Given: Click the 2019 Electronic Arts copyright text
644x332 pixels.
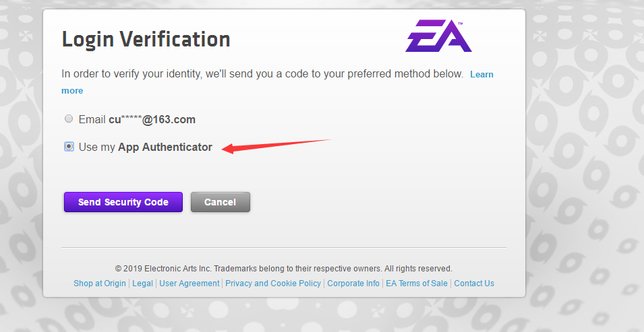Looking at the screenshot, I should 283,268.
